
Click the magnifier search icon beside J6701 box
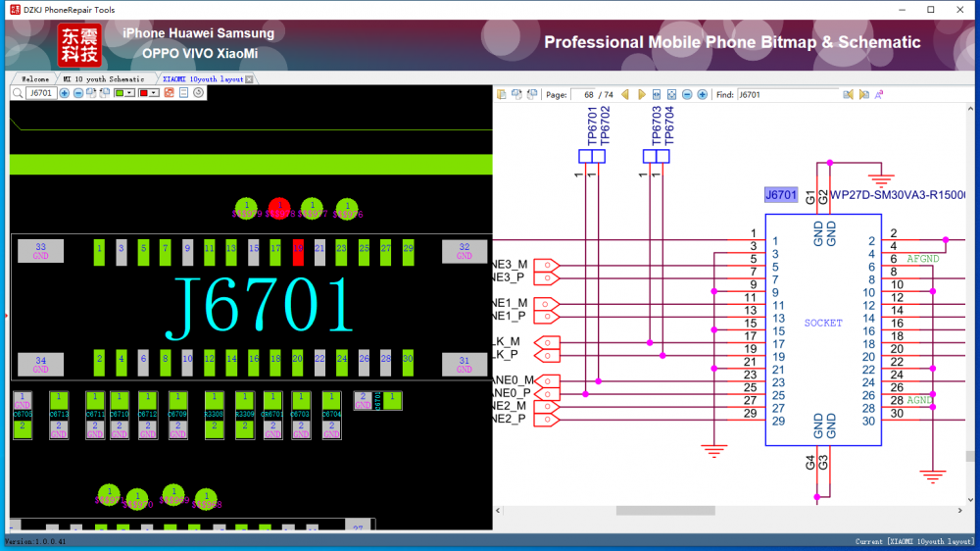pyautogui.click(x=18, y=93)
